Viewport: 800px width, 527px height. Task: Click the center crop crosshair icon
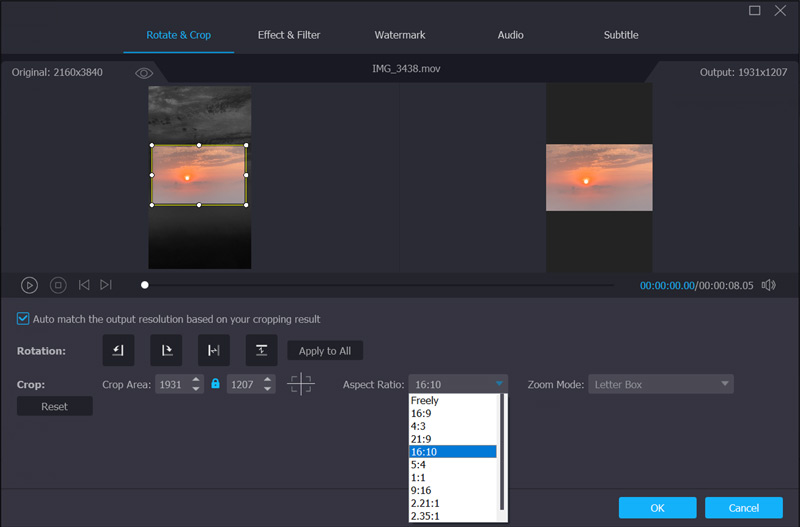pyautogui.click(x=301, y=384)
